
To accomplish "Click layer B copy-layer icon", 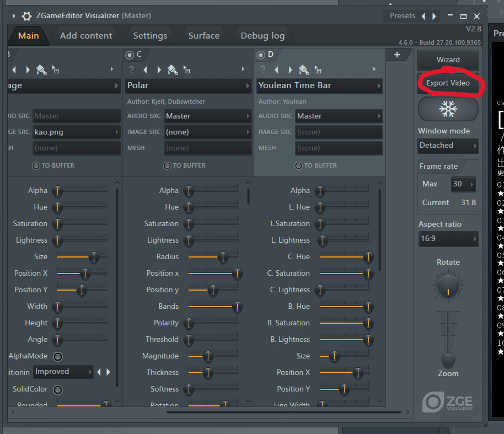I will click(56, 69).
